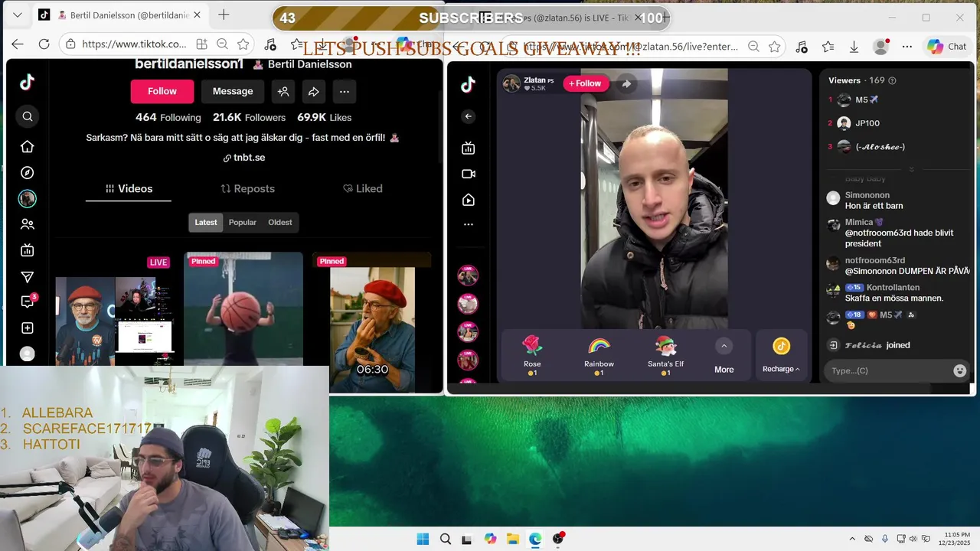Open Messages paper-plane icon in left sidebar
Image resolution: width=980 pixels, height=551 pixels.
pos(28,277)
